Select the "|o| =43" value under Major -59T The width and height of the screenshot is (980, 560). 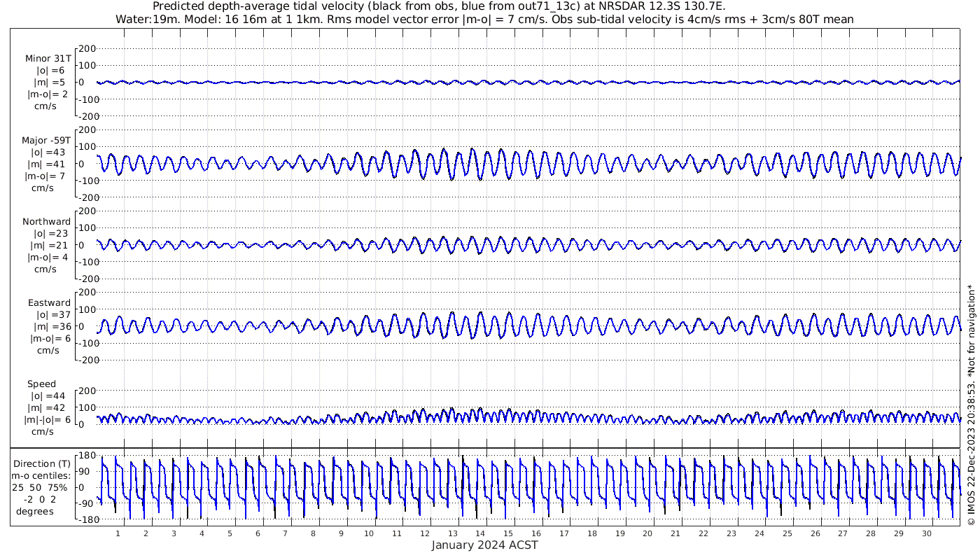coord(48,152)
